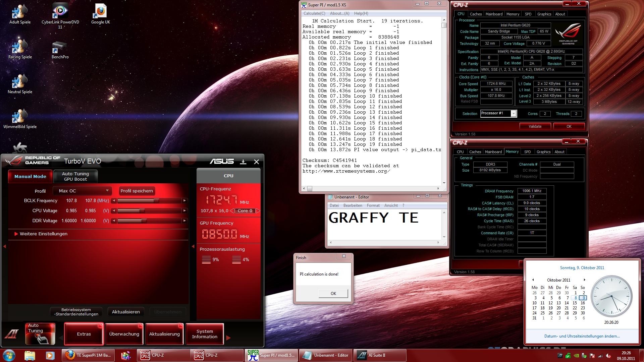
Task: Click OK in Finish dialog
Action: pos(333,293)
